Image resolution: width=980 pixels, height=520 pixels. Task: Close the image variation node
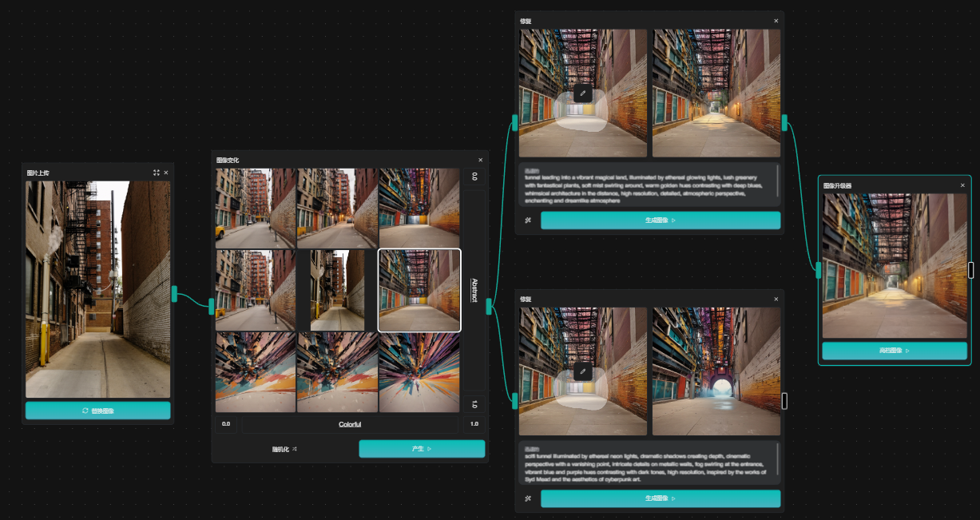480,160
